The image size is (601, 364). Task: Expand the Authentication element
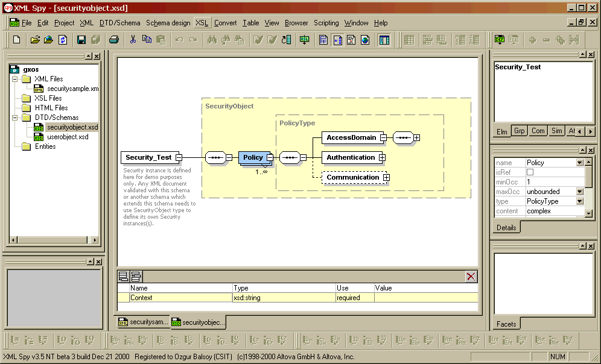pos(382,157)
